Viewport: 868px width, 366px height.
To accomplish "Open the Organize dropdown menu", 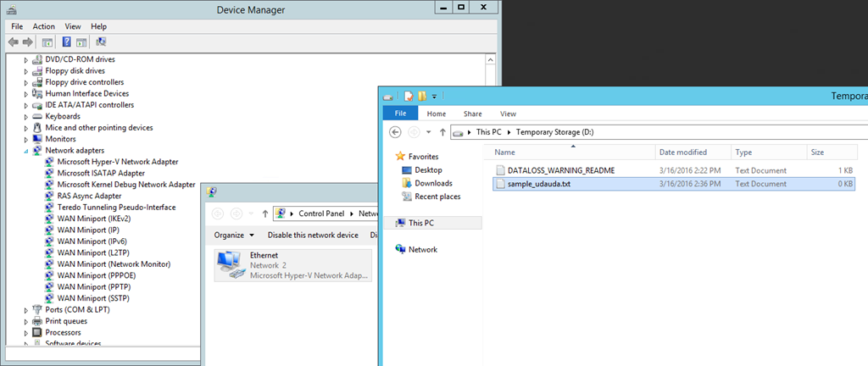I will pyautogui.click(x=234, y=235).
